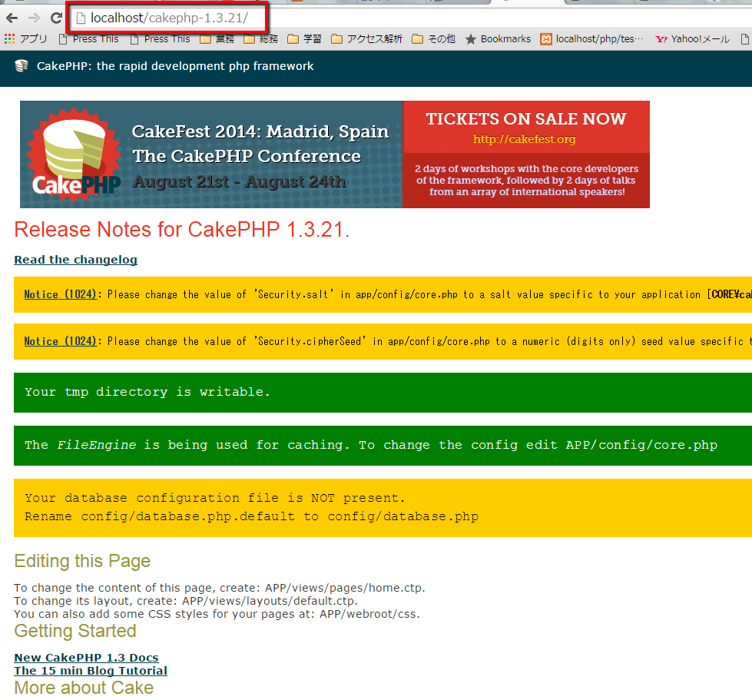The image size is (752, 700).
Task: Open the first Press This bookmark
Action: (89, 39)
